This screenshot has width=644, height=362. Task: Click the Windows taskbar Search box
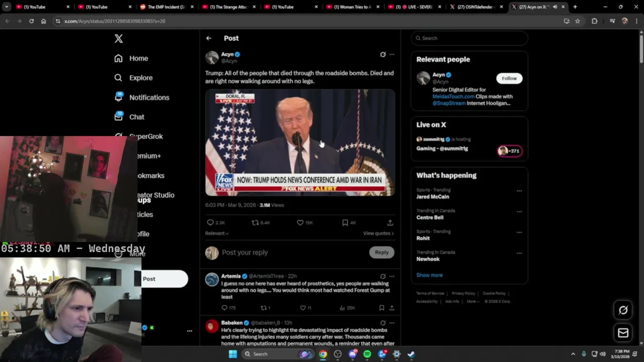(x=278, y=354)
